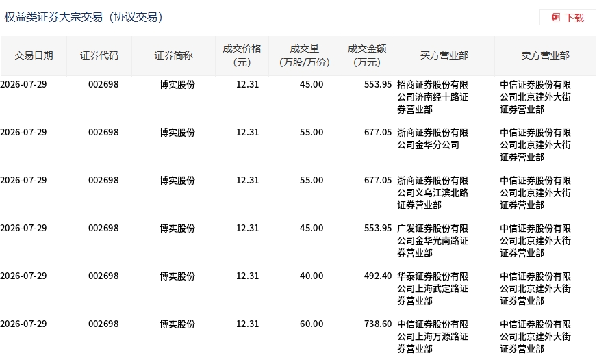The height and width of the screenshot is (364, 597).
Task: Click amount 553.95 in 广发证券 row
Action: pos(378,229)
